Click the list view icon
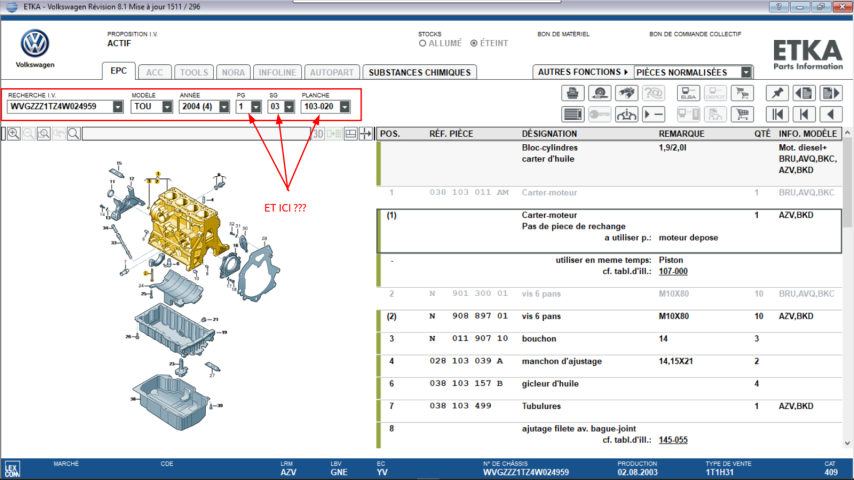Image resolution: width=854 pixels, height=480 pixels. (572, 114)
